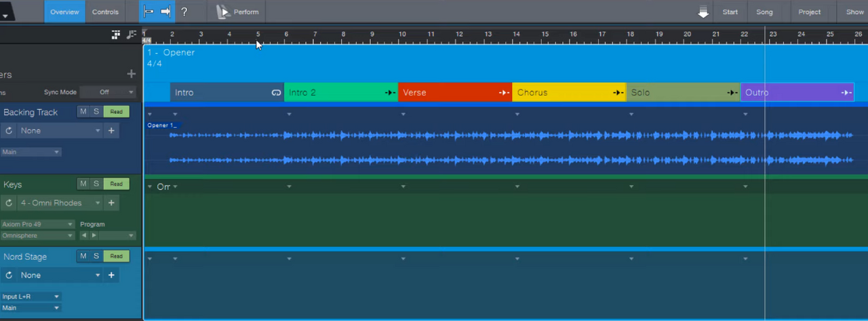868x321 pixels.
Task: Click the align-to-start marker icon in toolbar
Action: (x=149, y=12)
